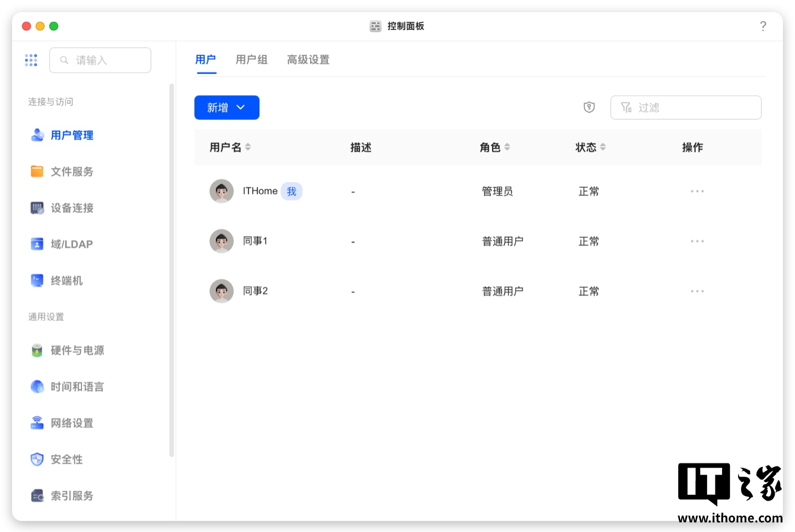
Task: Click 普通用户 role for 同事2
Action: [x=503, y=291]
